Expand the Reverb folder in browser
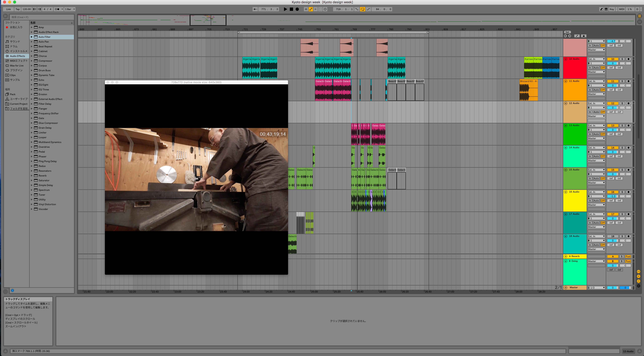This screenshot has width=644, height=356. (x=32, y=176)
